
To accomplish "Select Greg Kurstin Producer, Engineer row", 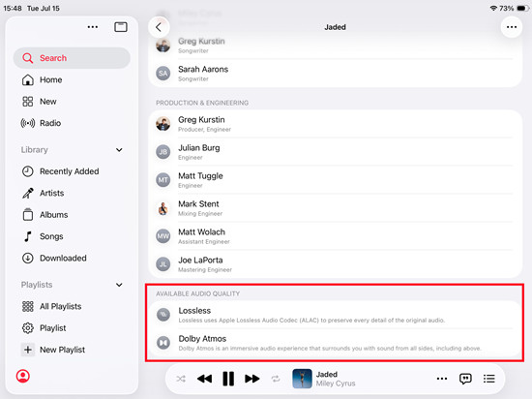I will [x=336, y=124].
